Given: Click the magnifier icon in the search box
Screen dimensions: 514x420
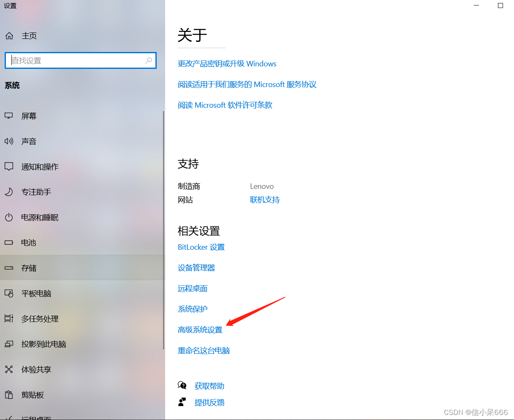Looking at the screenshot, I should [149, 60].
